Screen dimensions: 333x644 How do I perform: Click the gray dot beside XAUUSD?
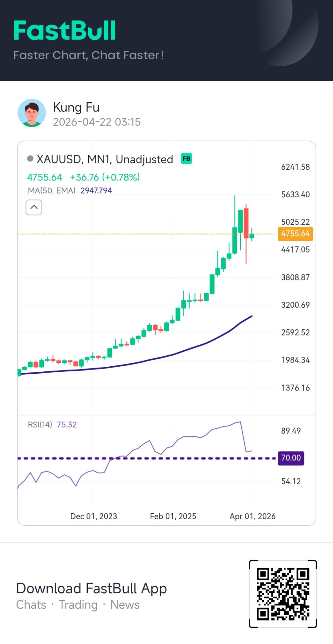coord(30,159)
